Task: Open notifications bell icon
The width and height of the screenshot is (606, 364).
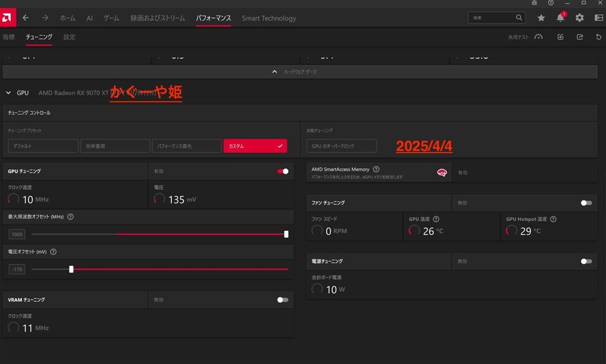Action: pyautogui.click(x=560, y=17)
